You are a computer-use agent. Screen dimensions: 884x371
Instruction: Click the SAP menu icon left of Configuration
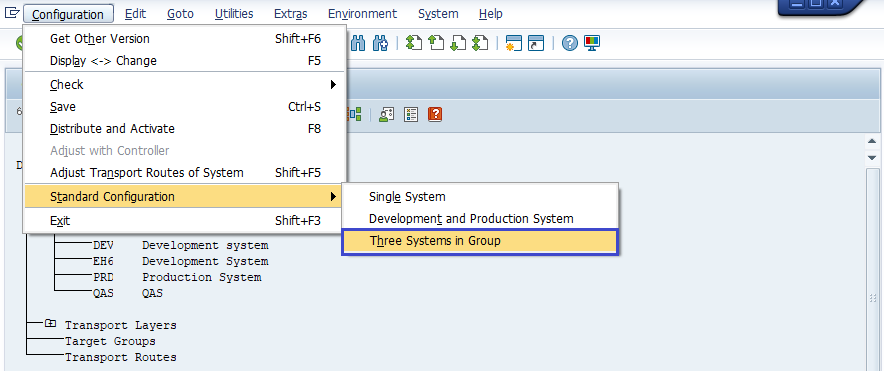11,13
